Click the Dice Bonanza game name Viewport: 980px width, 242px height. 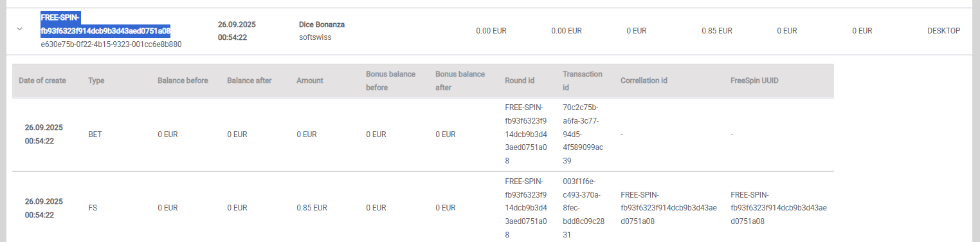[x=322, y=24]
